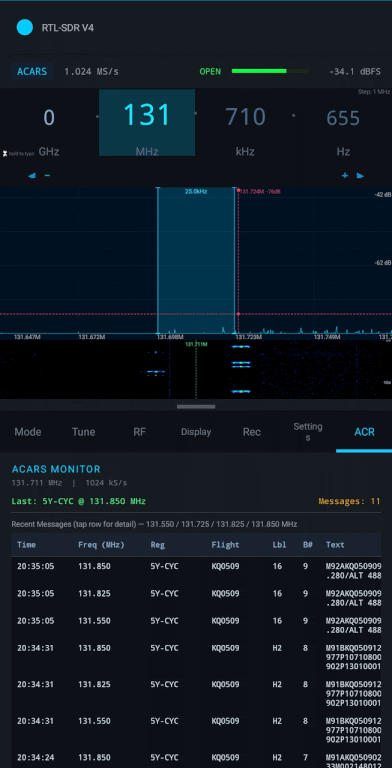Click the red peak marker on the spectrum
The width and height of the screenshot is (392, 768).
click(x=238, y=314)
